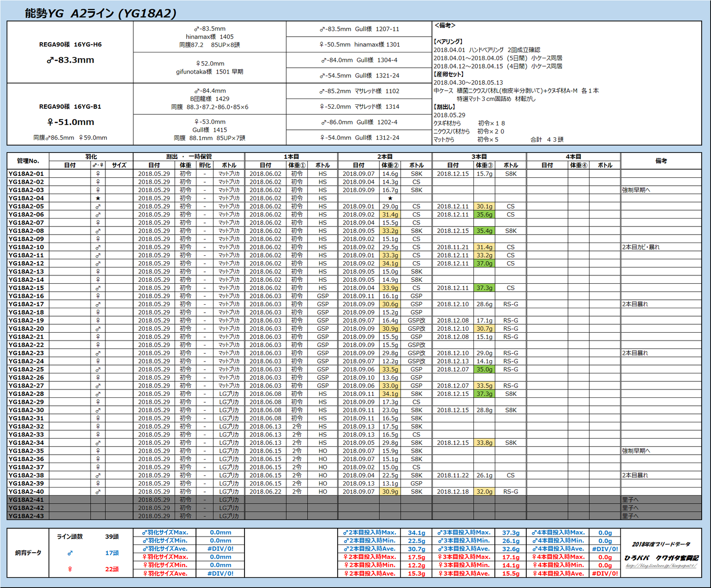
Task: Click the 13.1g weight cell
Action: (x=391, y=484)
